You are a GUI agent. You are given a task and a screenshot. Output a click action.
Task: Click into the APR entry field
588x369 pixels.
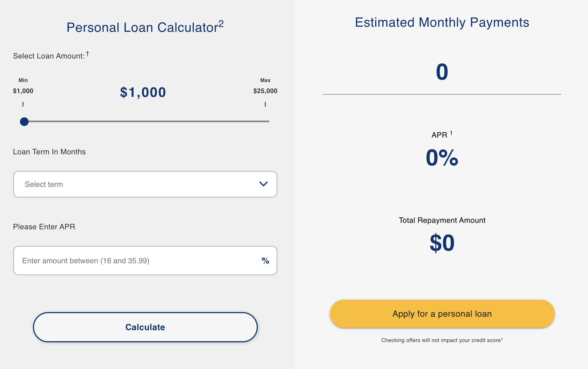pyautogui.click(x=135, y=261)
